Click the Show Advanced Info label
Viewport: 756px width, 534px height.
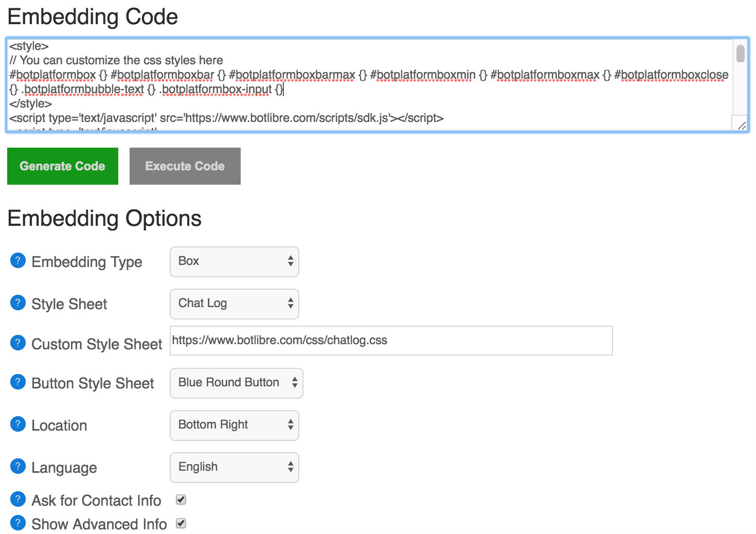point(99,524)
